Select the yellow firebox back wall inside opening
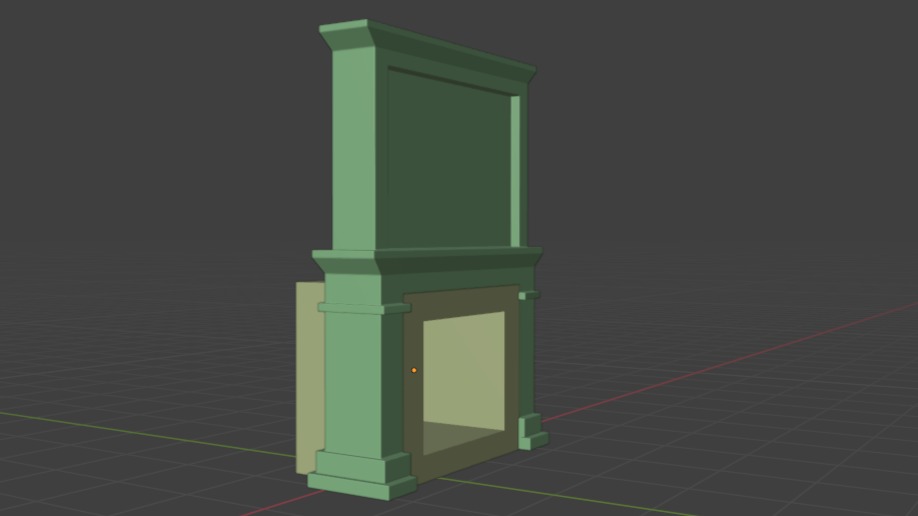 pyautogui.click(x=464, y=370)
